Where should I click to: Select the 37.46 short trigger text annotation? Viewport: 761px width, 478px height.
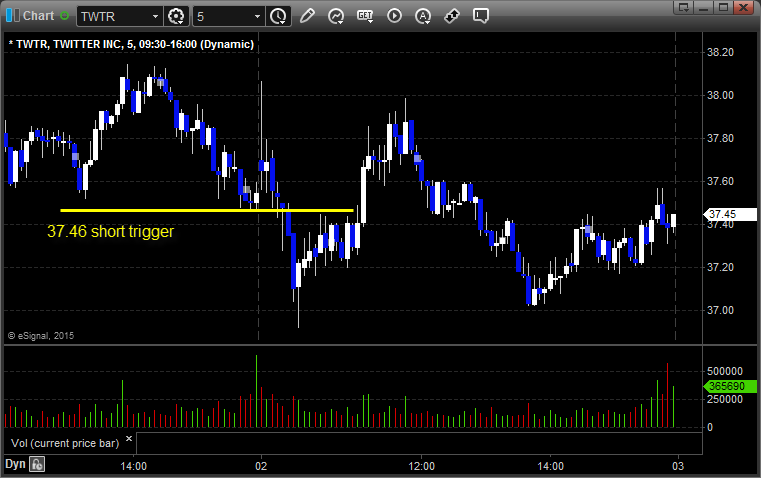(110, 231)
